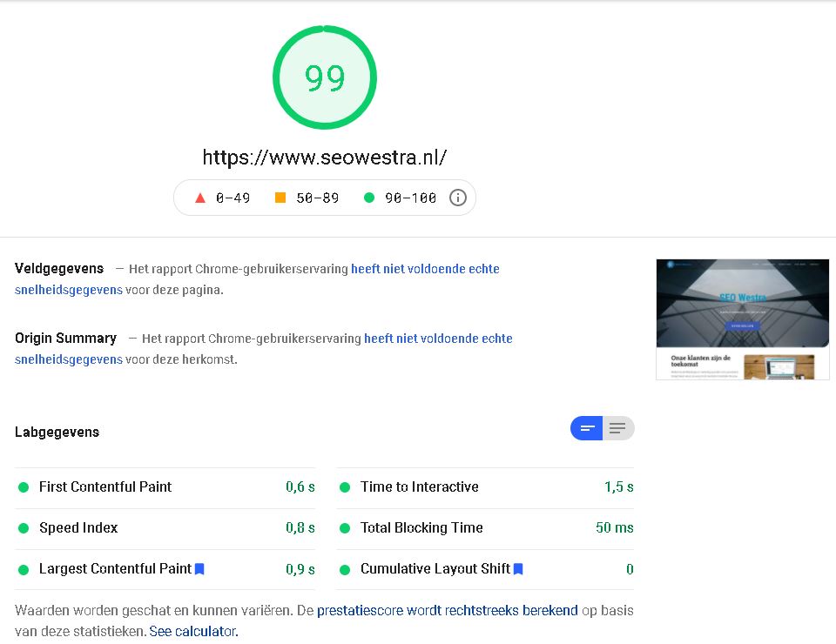The height and width of the screenshot is (644, 836).
Task: Click the green dot beside Time to Interactive
Action: tap(345, 487)
